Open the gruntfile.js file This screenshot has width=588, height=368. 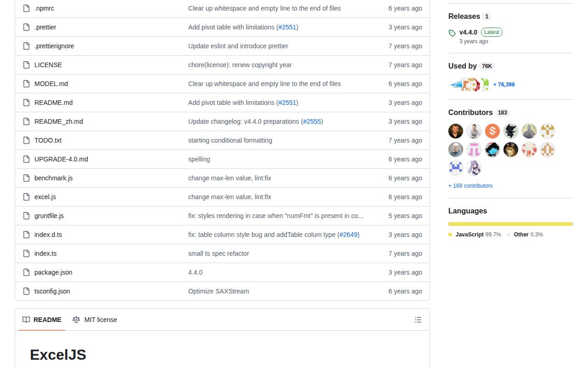click(49, 216)
